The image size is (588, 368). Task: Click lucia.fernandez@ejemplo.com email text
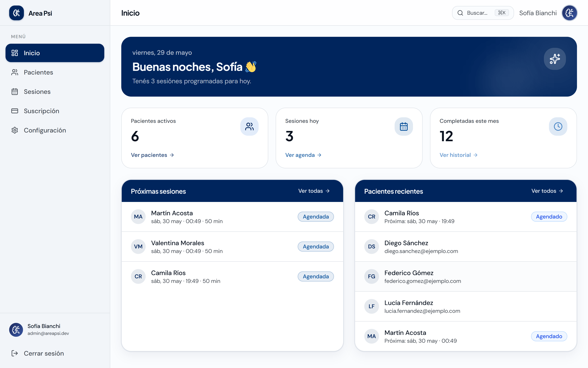click(422, 311)
